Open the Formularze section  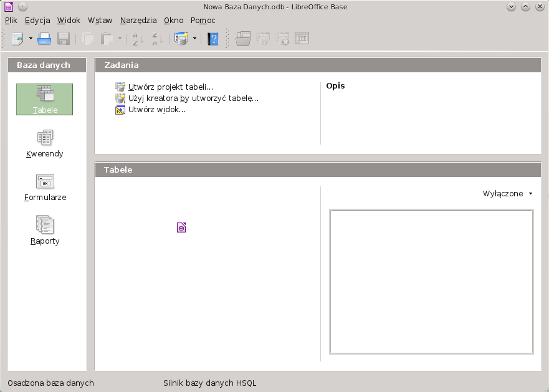tap(45, 187)
